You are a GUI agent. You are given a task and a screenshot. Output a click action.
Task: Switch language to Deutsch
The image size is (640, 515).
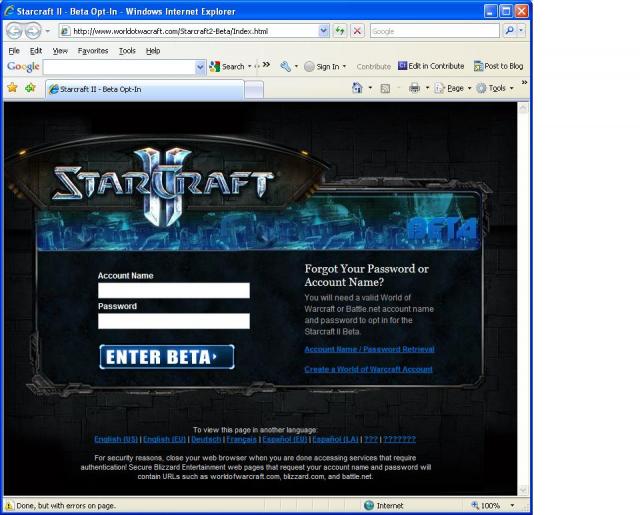(206, 440)
